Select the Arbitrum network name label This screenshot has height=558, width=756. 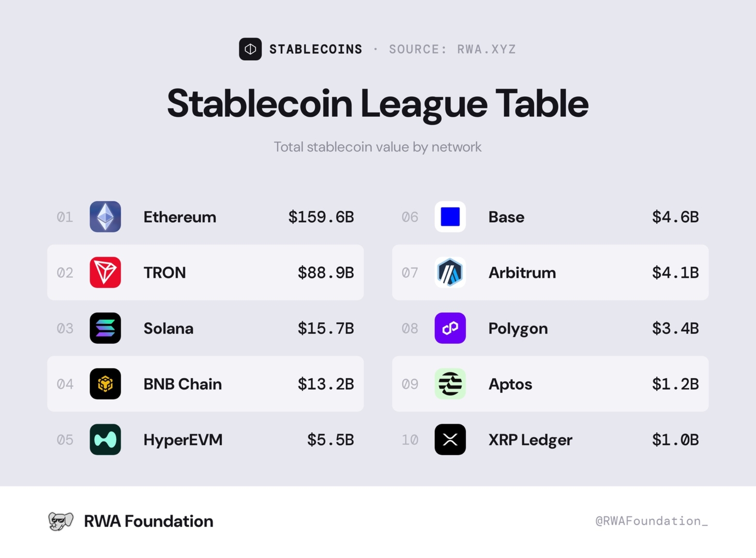click(x=522, y=272)
